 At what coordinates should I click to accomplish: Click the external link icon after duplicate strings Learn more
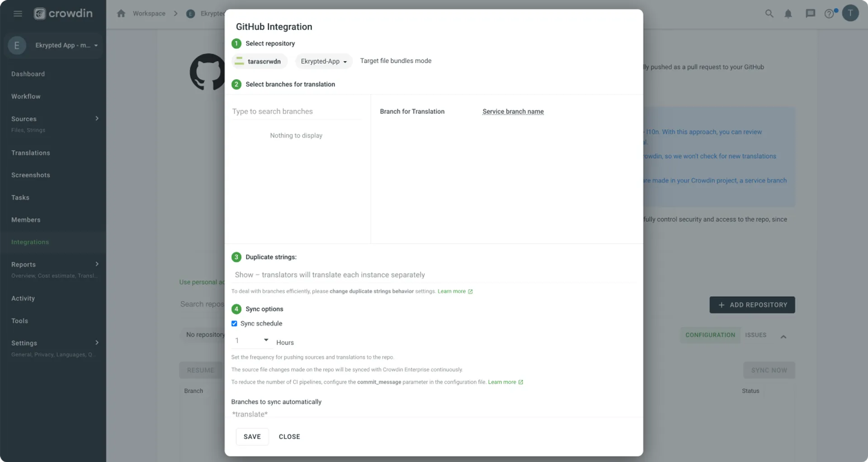click(470, 291)
